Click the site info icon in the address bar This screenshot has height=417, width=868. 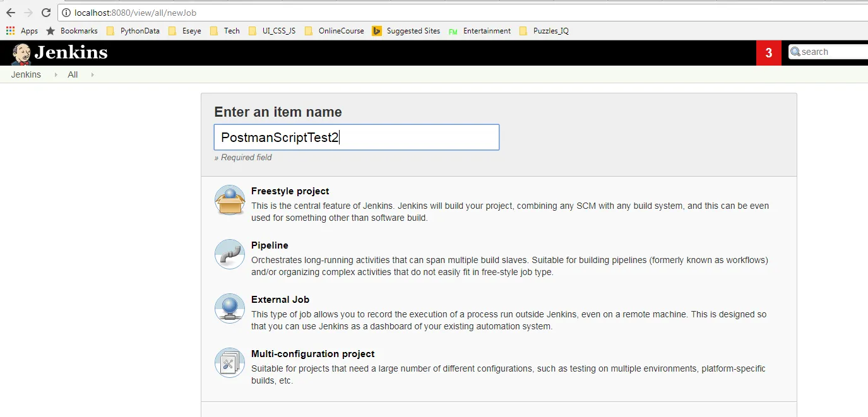[x=66, y=13]
